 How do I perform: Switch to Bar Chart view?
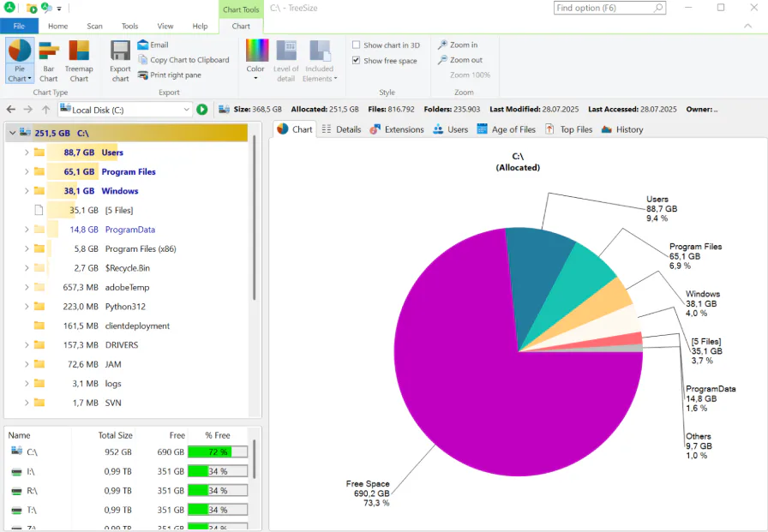click(x=48, y=60)
